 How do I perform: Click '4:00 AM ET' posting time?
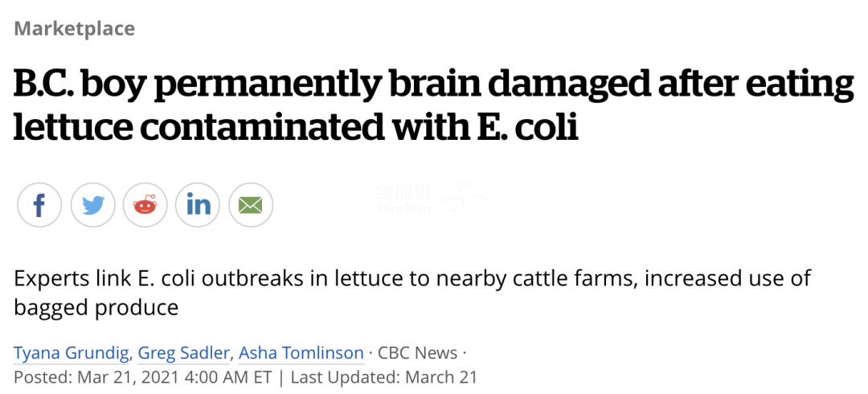(227, 377)
